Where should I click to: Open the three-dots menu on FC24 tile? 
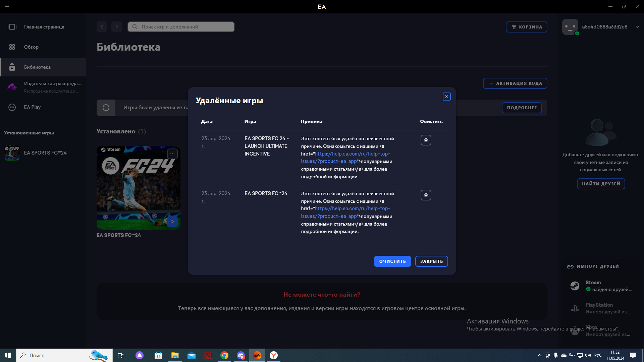[x=172, y=154]
